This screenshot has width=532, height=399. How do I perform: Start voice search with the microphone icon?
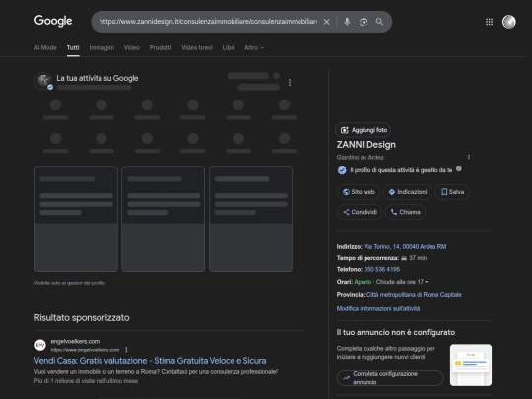[347, 22]
